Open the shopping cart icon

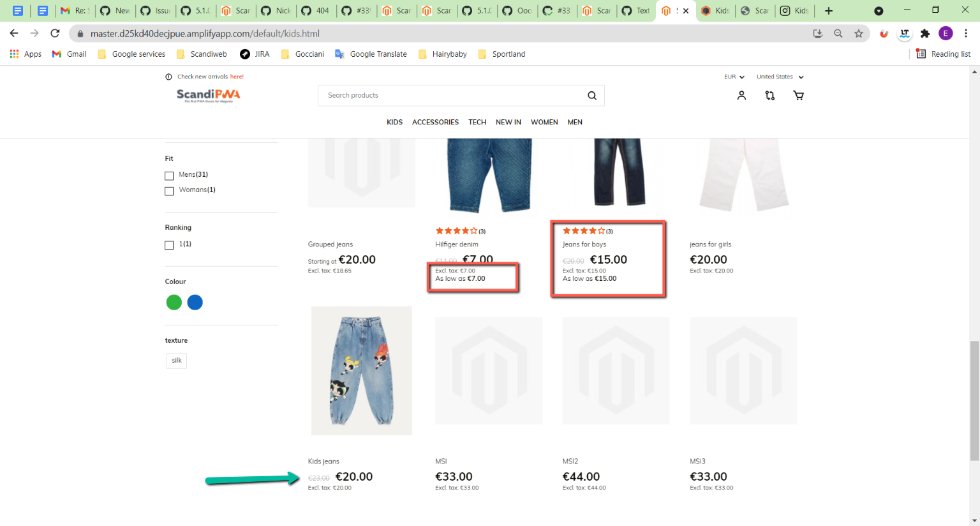798,95
